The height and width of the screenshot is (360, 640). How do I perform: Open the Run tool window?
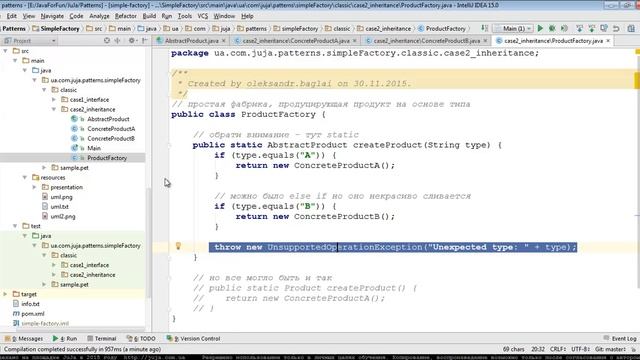(65, 339)
